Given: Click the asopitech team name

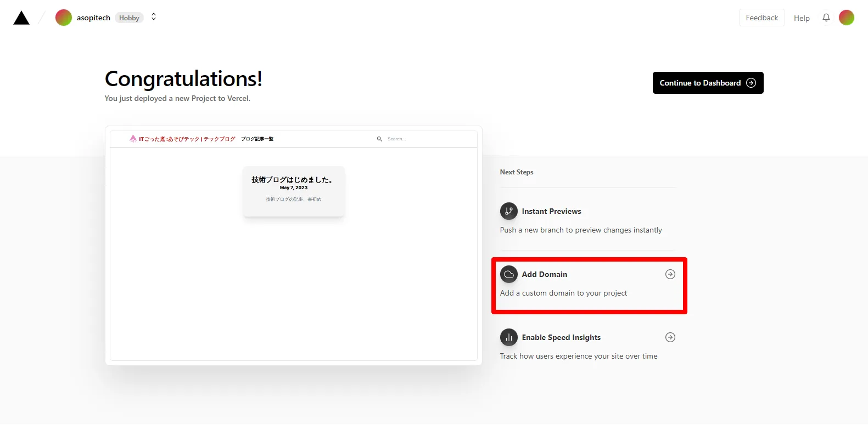Looking at the screenshot, I should point(93,18).
